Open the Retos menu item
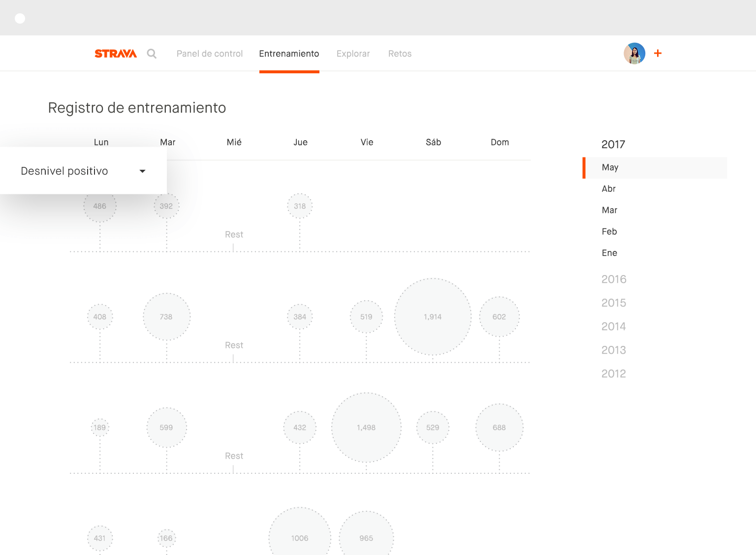756x555 pixels. point(400,54)
